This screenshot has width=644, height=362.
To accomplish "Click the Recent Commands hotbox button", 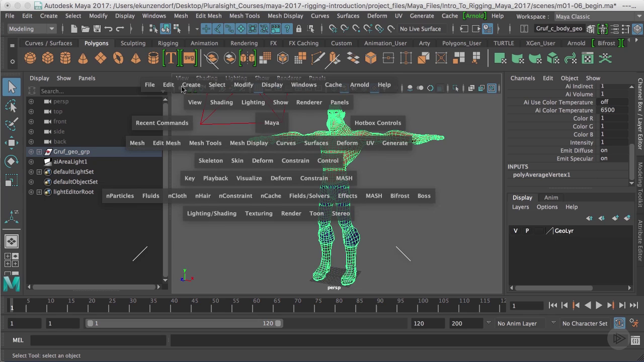I will coord(162,123).
